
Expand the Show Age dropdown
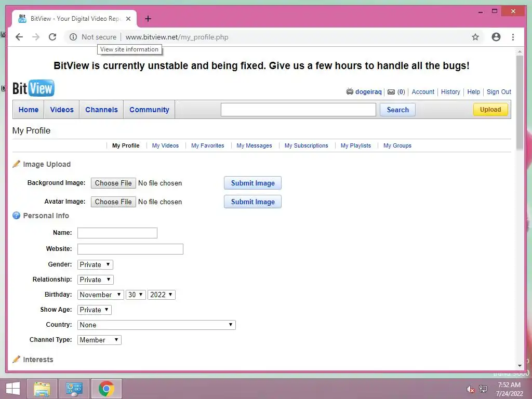(x=95, y=310)
